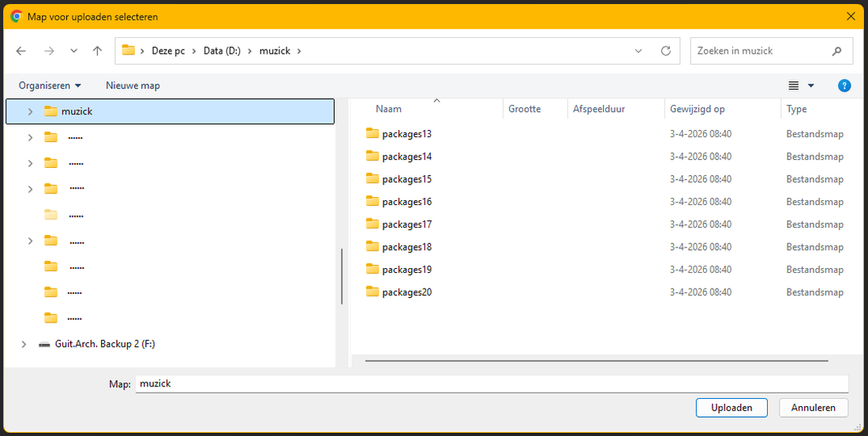Expand the muzick tree node

[x=30, y=111]
